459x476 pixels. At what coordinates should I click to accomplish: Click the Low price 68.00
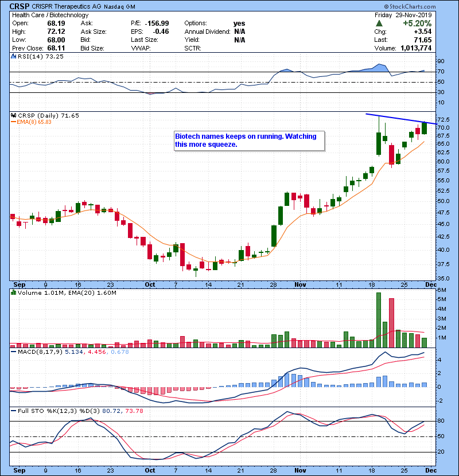coord(56,40)
